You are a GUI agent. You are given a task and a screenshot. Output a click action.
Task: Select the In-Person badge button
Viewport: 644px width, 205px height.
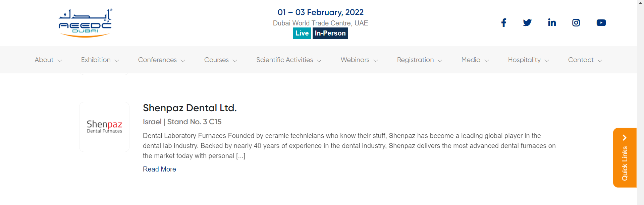330,33
